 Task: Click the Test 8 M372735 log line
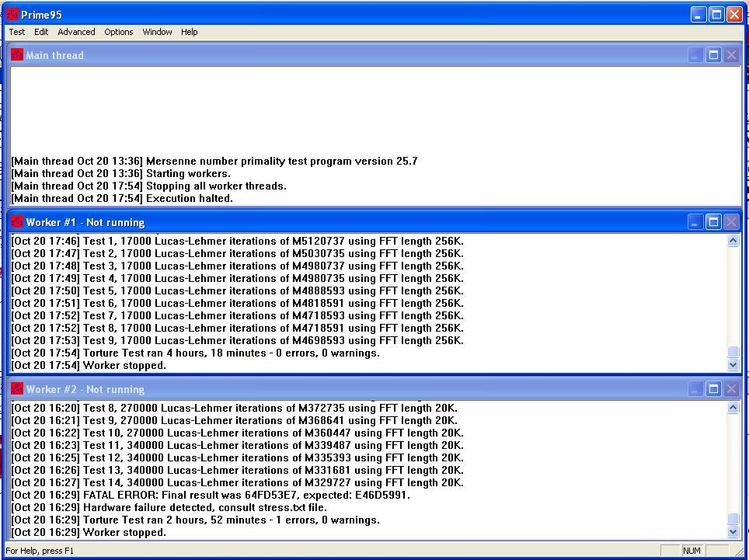(x=234, y=409)
